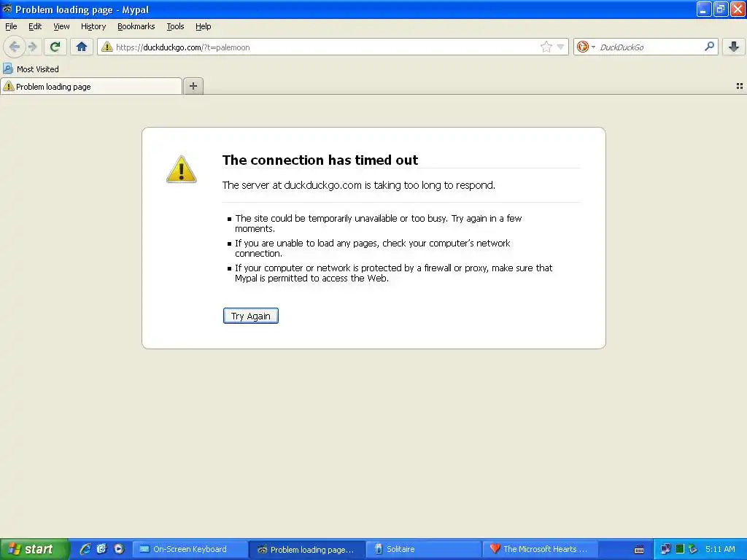Click the warning identity icon in address bar
The height and width of the screenshot is (560, 747).
tap(107, 47)
